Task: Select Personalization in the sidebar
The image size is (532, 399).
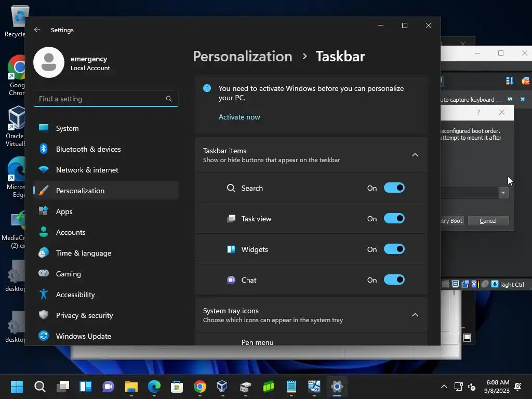Action: coord(106,191)
